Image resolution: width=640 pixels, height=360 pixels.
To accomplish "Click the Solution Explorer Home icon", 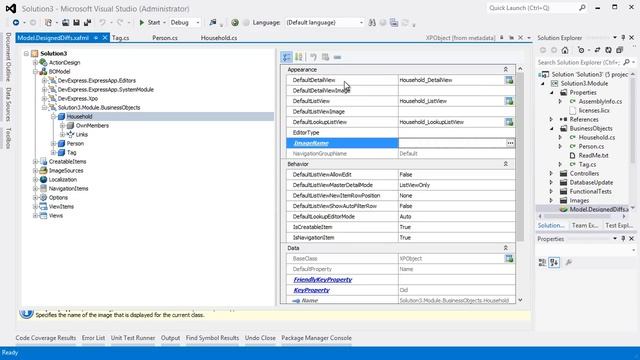I will [565, 50].
